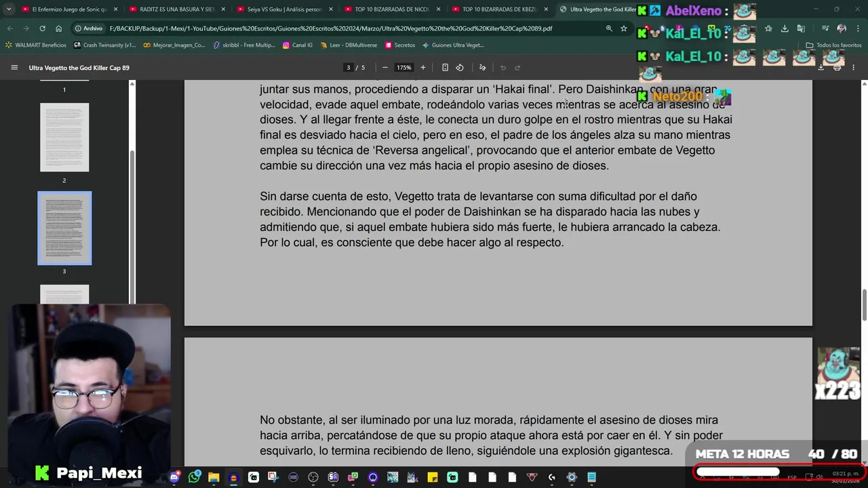Open Sticky Notes from the taskbar
The image size is (868, 488).
433,477
